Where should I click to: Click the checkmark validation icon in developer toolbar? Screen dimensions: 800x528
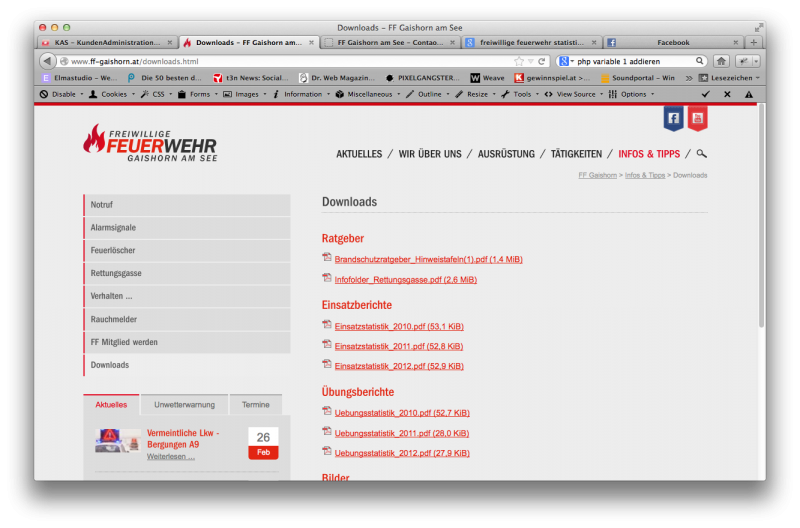pyautogui.click(x=706, y=94)
